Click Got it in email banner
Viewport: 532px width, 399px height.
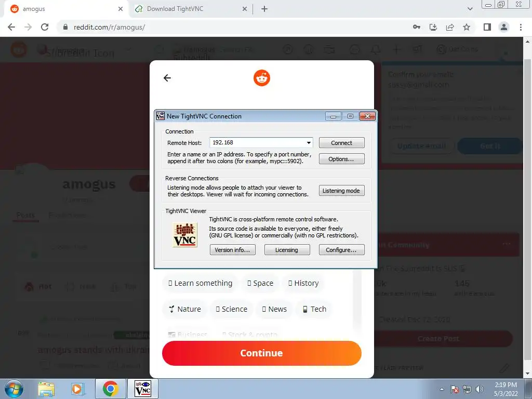490,146
